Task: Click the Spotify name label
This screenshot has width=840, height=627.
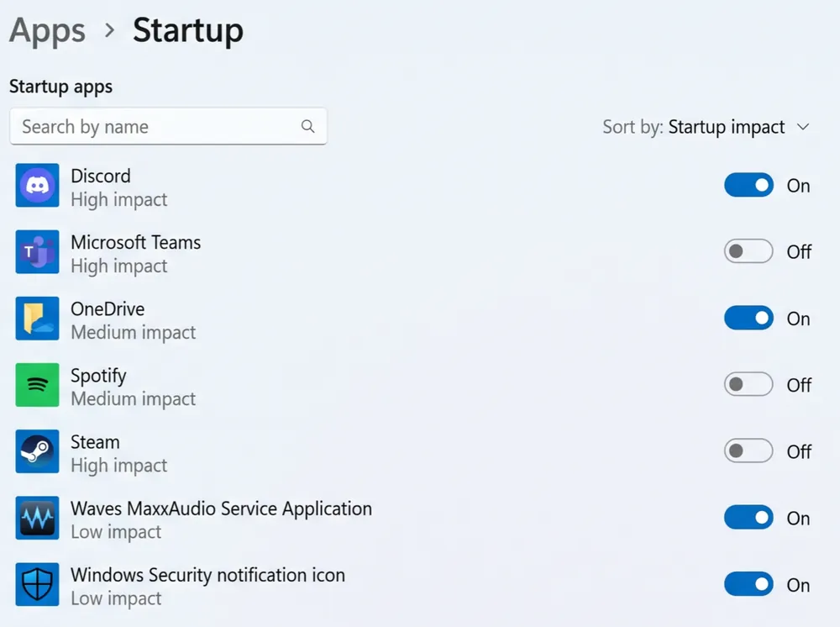Action: coord(98,376)
